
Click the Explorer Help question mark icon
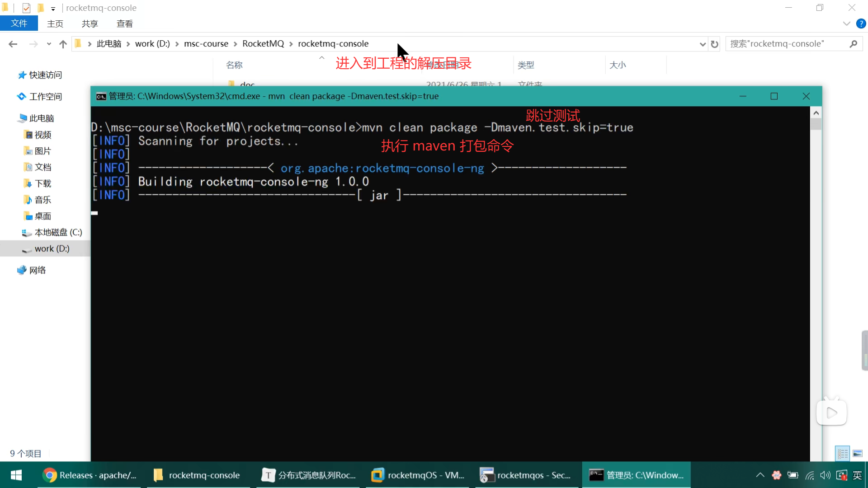coord(861,23)
